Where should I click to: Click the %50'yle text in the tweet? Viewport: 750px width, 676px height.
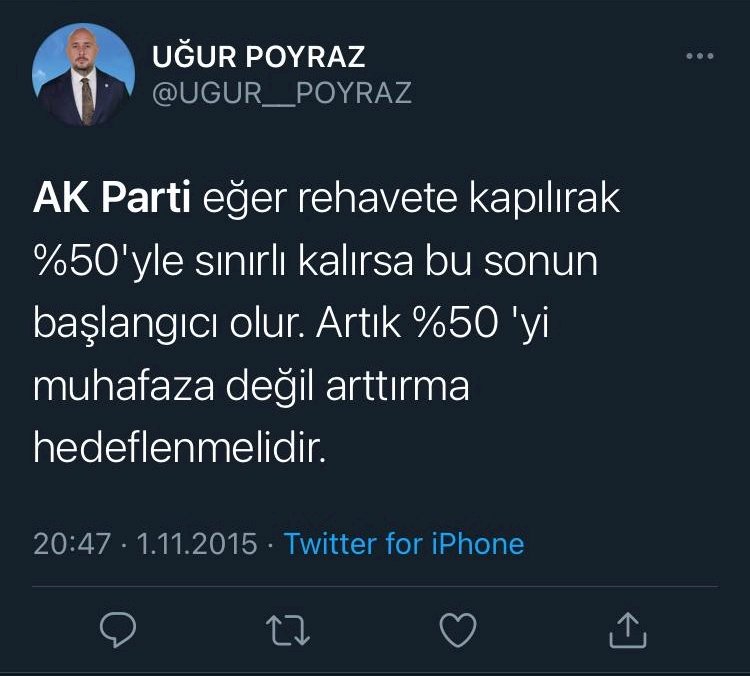point(109,262)
